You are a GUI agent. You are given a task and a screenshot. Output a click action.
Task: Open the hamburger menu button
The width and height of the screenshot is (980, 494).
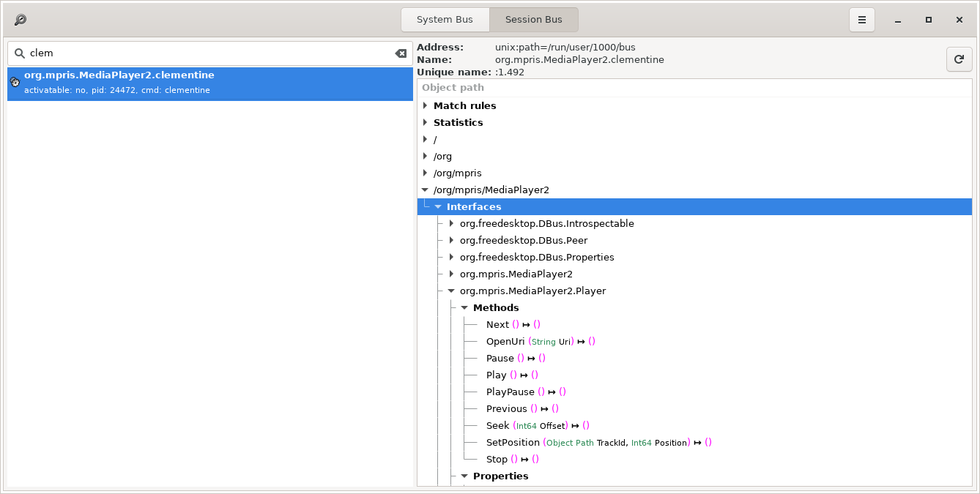click(x=862, y=20)
